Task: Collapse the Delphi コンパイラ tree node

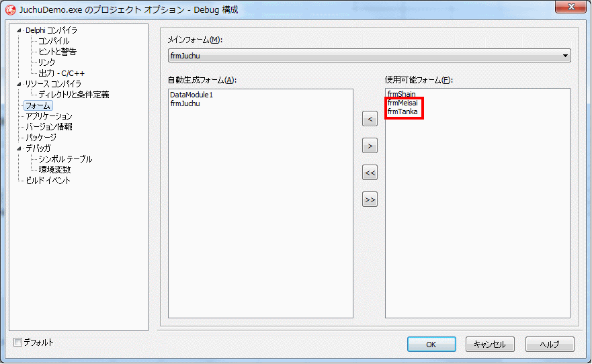Action: (19, 30)
